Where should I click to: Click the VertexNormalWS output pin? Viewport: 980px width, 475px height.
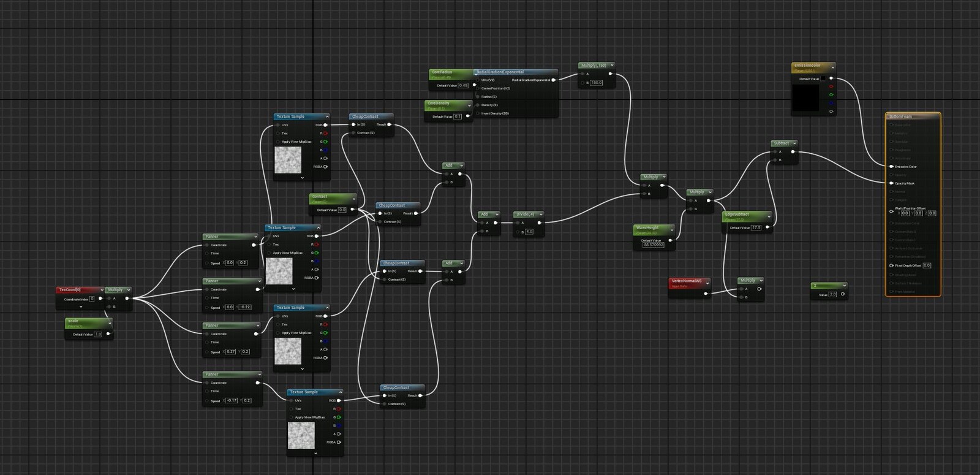point(706,293)
